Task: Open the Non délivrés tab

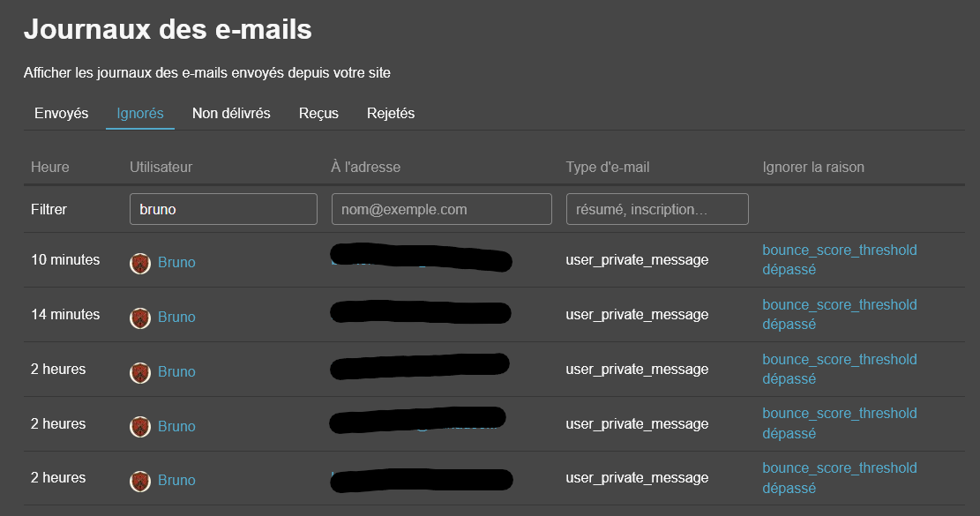Action: pos(231,113)
